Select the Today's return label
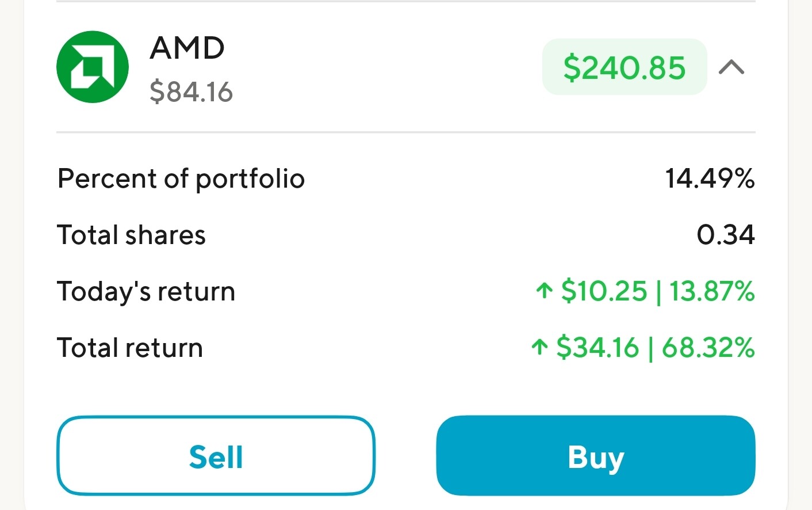Image resolution: width=812 pixels, height=510 pixels. (146, 291)
